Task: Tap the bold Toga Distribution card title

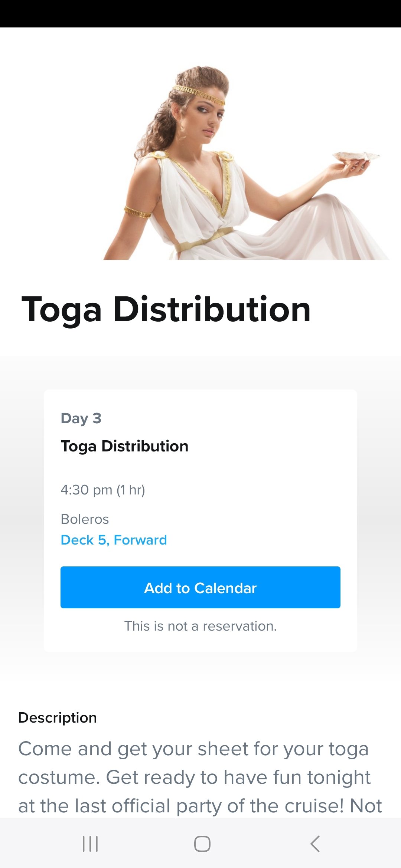Action: pos(124,446)
